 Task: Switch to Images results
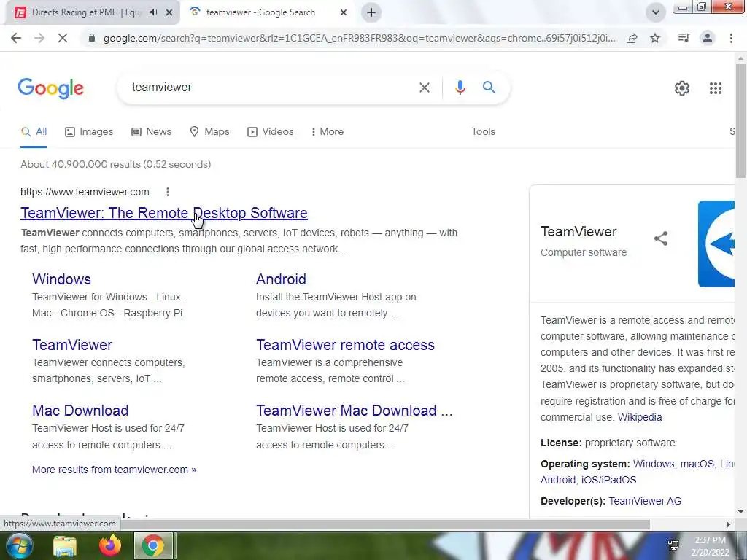coord(89,132)
